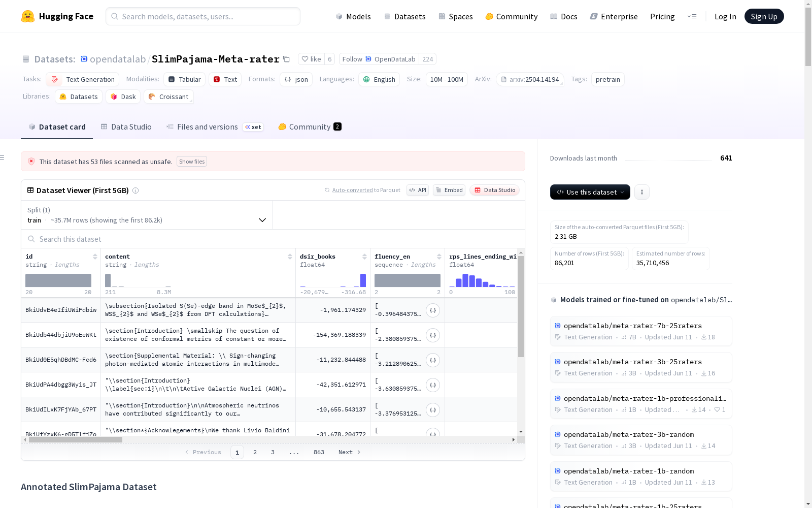The height and width of the screenshot is (508, 812).
Task: Switch to the Dataset card tab
Action: pyautogui.click(x=57, y=127)
